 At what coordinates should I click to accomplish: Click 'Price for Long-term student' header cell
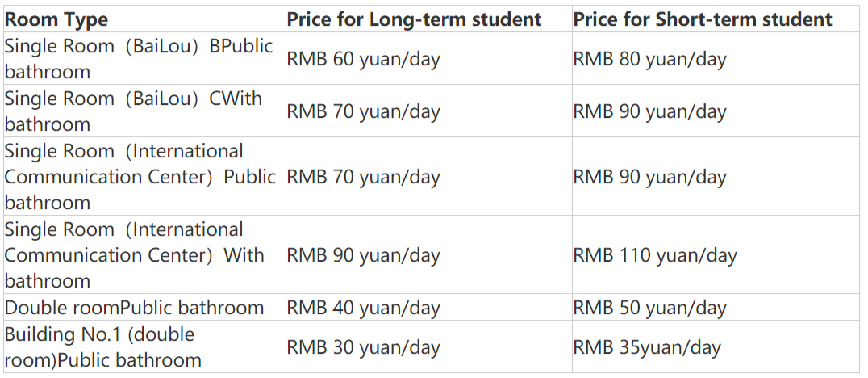tap(415, 19)
